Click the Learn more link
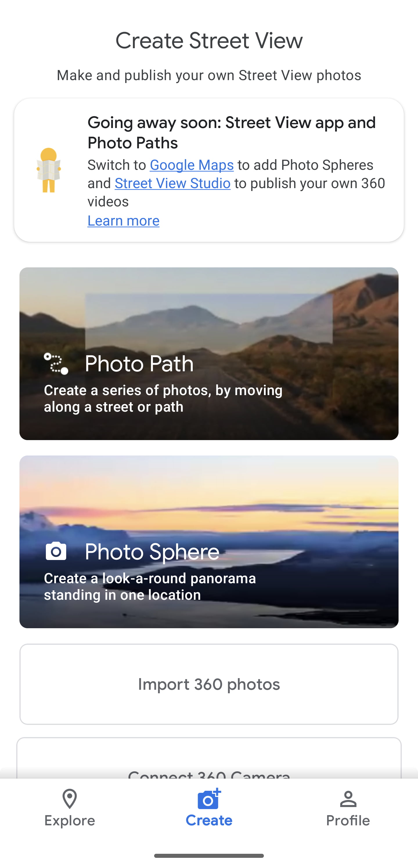Screen dimensions: 418x868 123,220
